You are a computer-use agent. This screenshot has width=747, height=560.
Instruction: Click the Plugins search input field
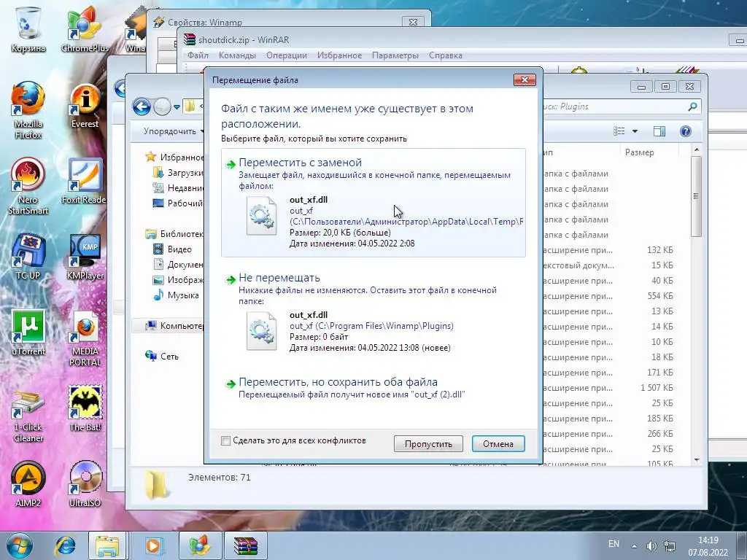(614, 106)
